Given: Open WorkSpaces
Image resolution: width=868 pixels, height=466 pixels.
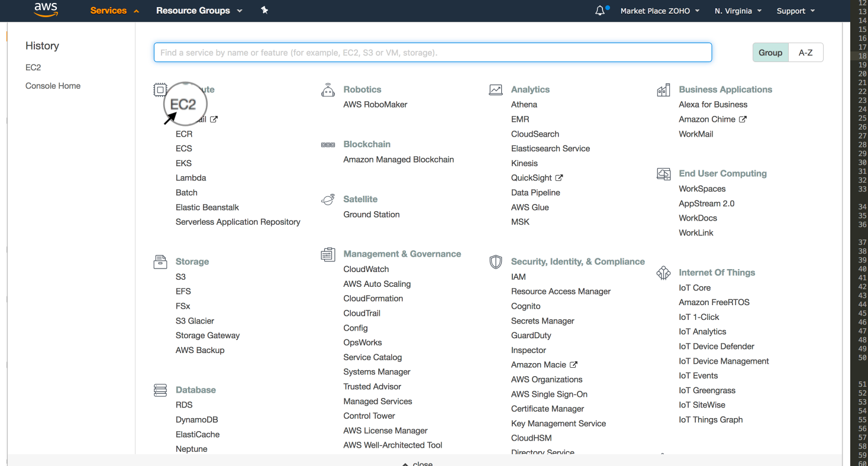Looking at the screenshot, I should [x=702, y=189].
